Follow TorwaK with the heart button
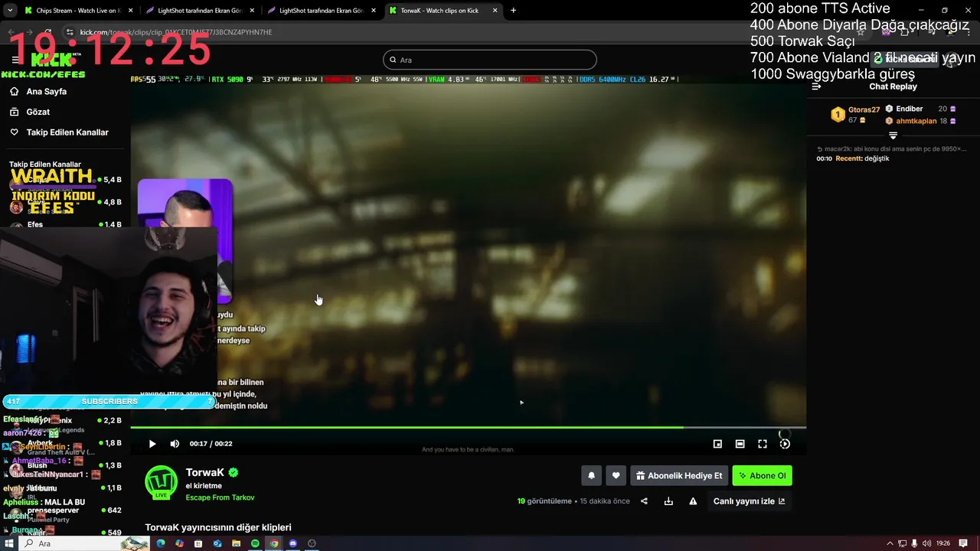This screenshot has width=980, height=551. [x=616, y=475]
